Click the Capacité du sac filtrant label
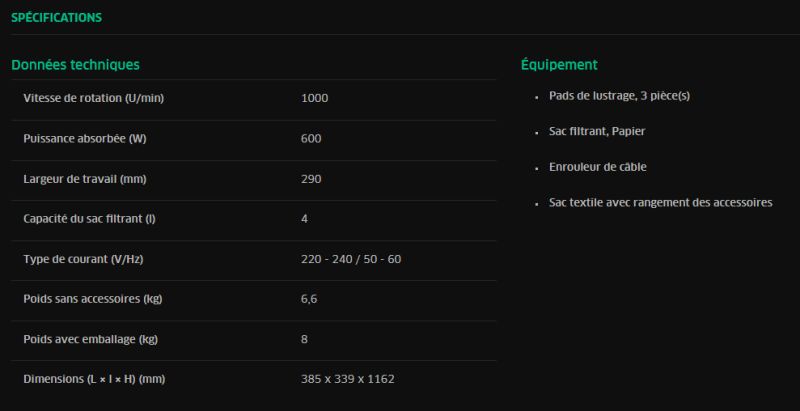 [x=90, y=219]
